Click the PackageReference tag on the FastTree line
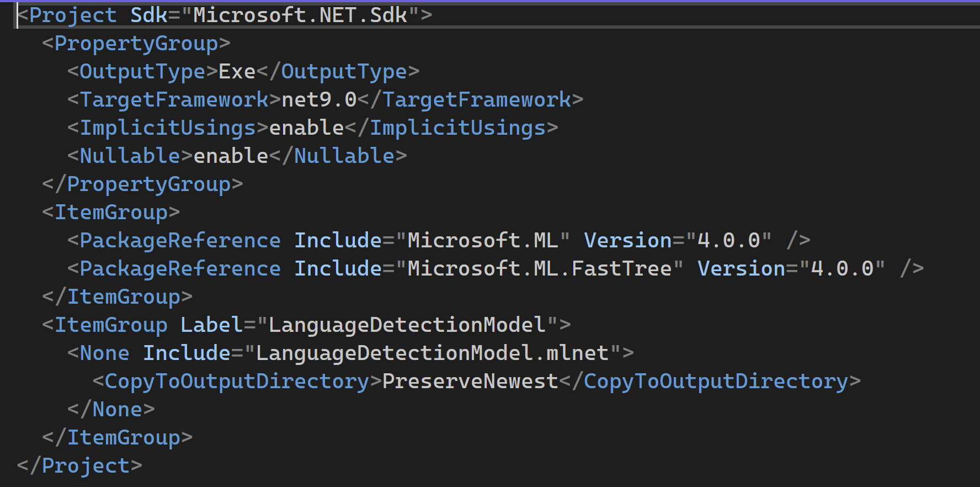The image size is (980, 487). coord(180,268)
